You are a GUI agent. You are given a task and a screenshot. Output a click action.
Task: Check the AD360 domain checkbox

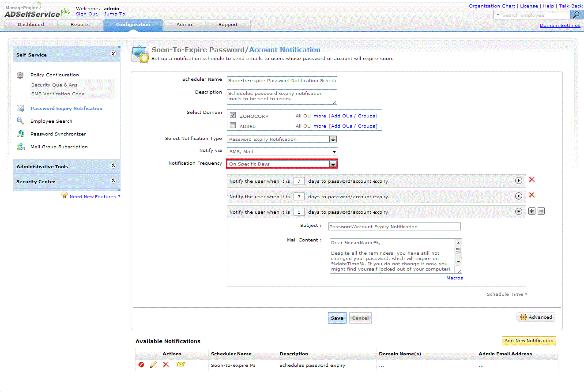233,125
